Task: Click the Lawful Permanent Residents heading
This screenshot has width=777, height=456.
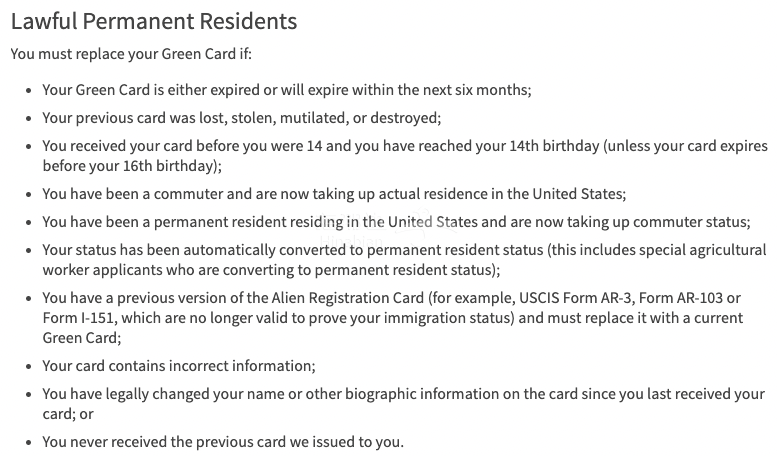Action: [x=153, y=21]
